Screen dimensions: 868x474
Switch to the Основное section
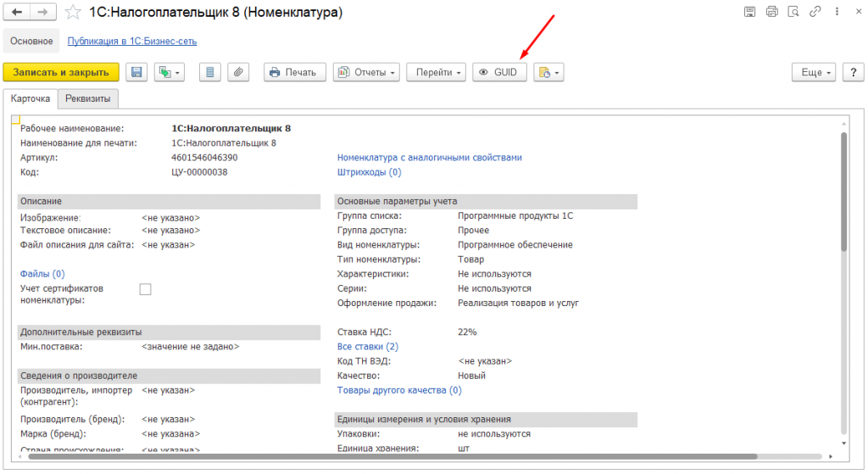coord(31,41)
